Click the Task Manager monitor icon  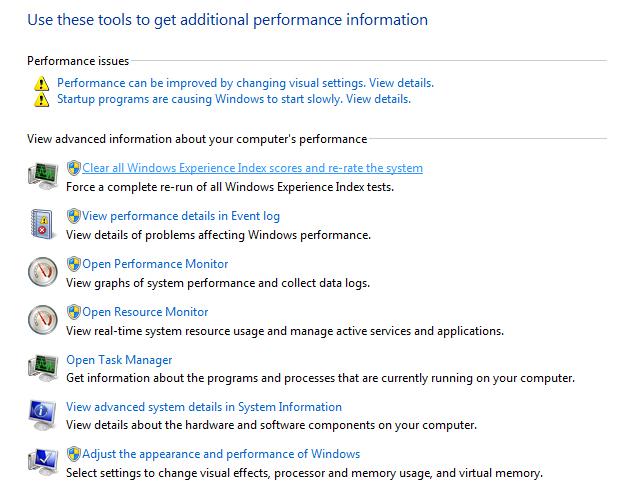(43, 368)
